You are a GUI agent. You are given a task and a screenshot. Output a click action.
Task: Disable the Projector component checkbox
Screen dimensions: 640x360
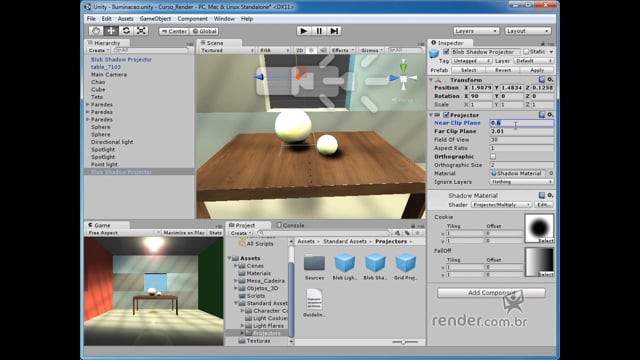(446, 115)
